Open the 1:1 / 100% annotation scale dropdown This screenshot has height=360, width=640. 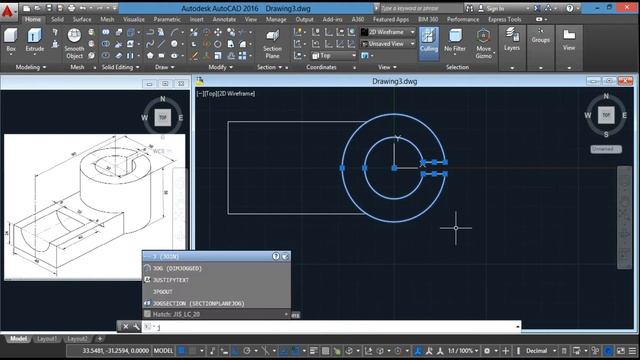pyautogui.click(x=463, y=351)
